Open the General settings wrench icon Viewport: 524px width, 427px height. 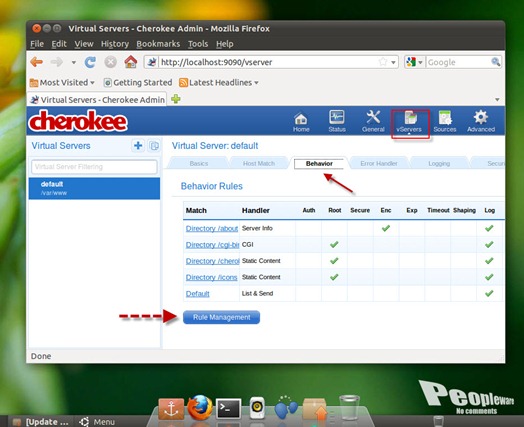pyautogui.click(x=373, y=121)
